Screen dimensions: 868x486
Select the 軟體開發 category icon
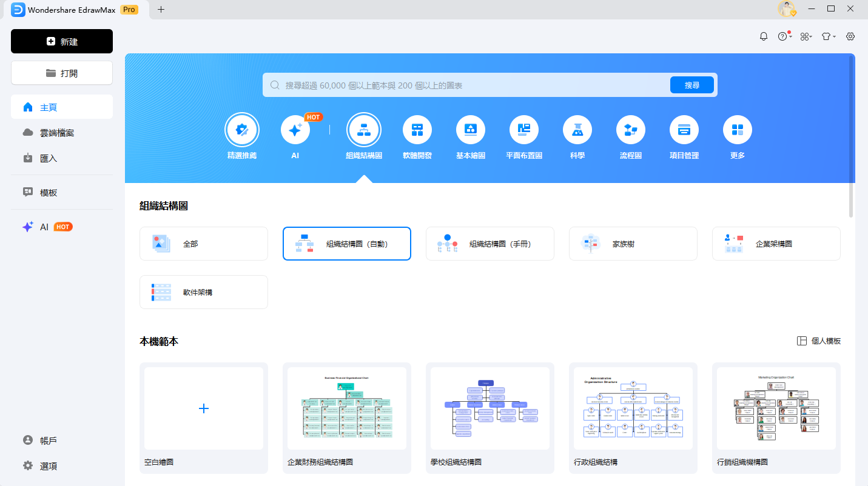(417, 130)
